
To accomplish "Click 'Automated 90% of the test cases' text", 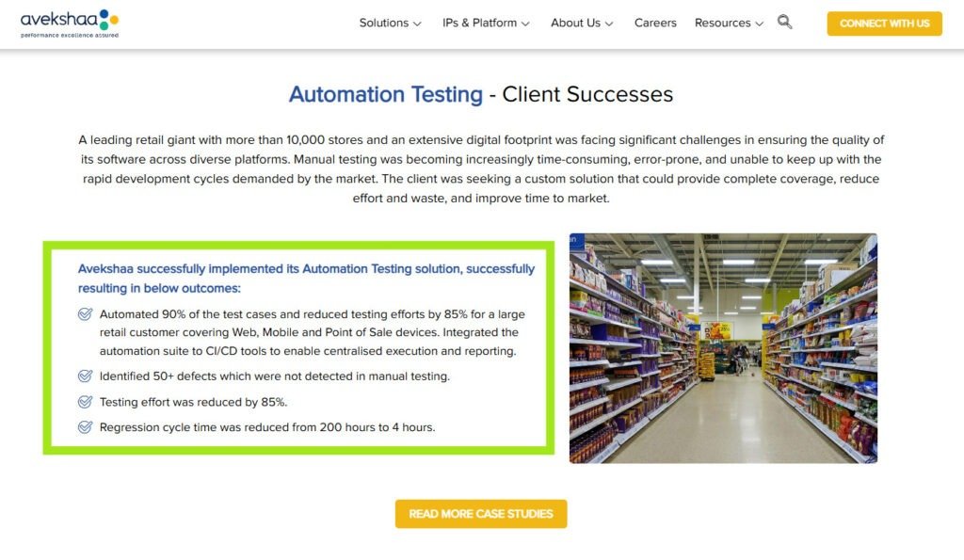I will click(313, 332).
